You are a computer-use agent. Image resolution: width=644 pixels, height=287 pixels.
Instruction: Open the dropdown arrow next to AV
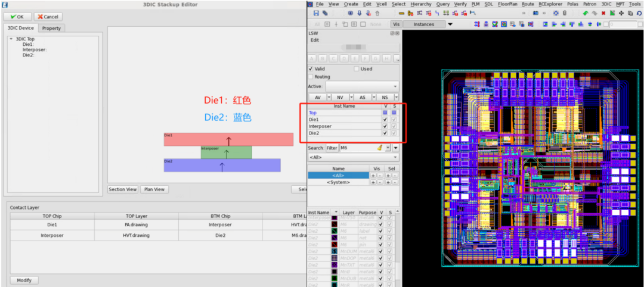click(329, 98)
